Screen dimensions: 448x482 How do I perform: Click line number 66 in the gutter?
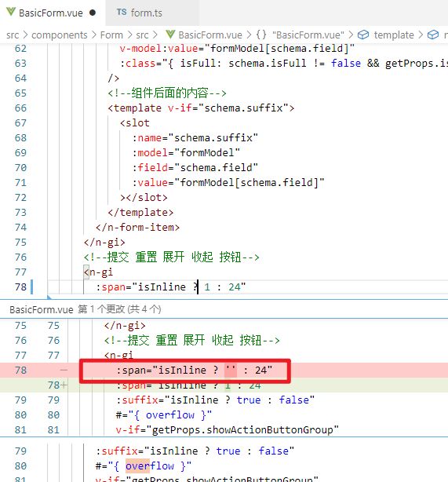pos(20,108)
